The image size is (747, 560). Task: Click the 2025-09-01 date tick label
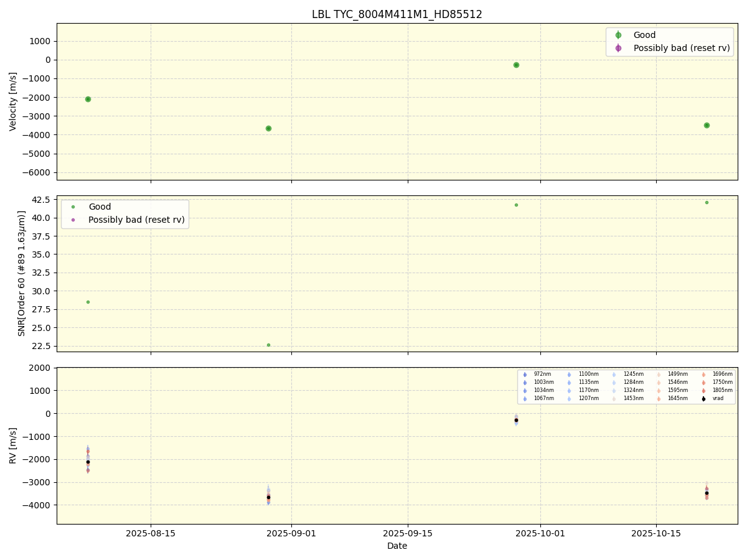pyautogui.click(x=291, y=533)
